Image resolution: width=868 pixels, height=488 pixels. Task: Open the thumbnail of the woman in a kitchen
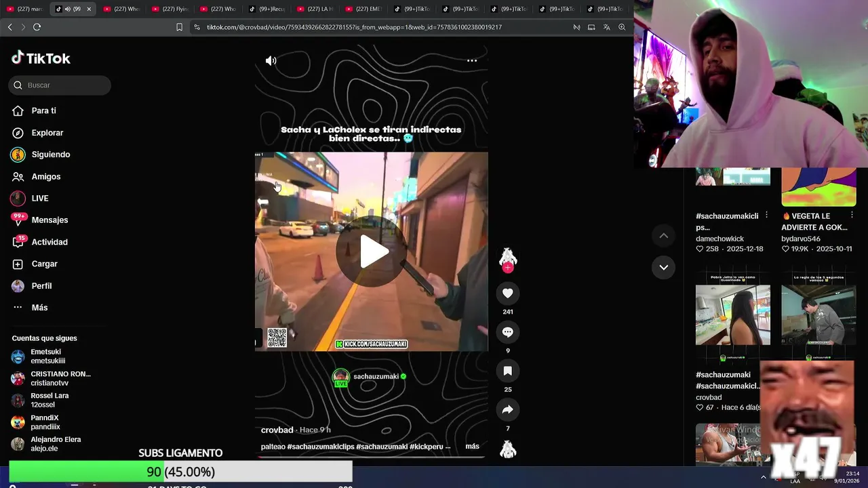coord(733,314)
